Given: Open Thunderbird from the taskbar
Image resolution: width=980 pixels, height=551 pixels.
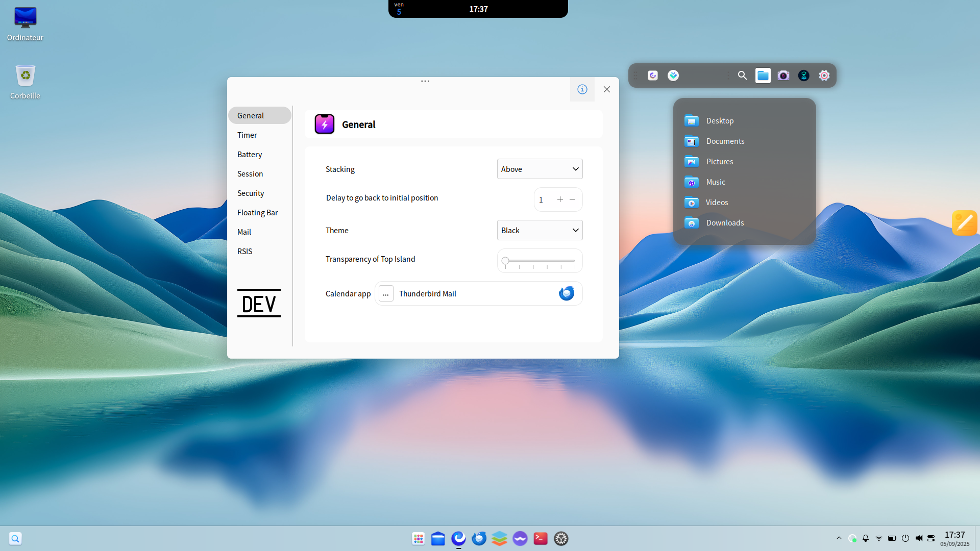Looking at the screenshot, I should point(479,538).
